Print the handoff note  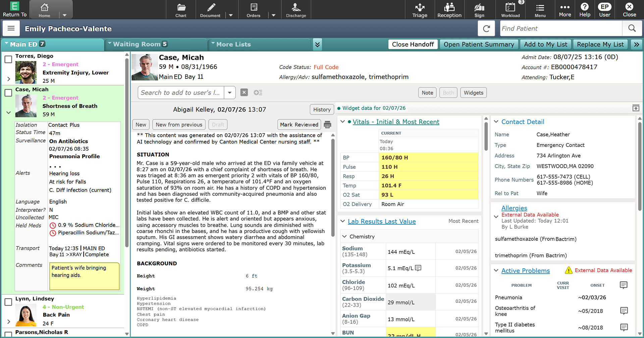pyautogui.click(x=328, y=125)
